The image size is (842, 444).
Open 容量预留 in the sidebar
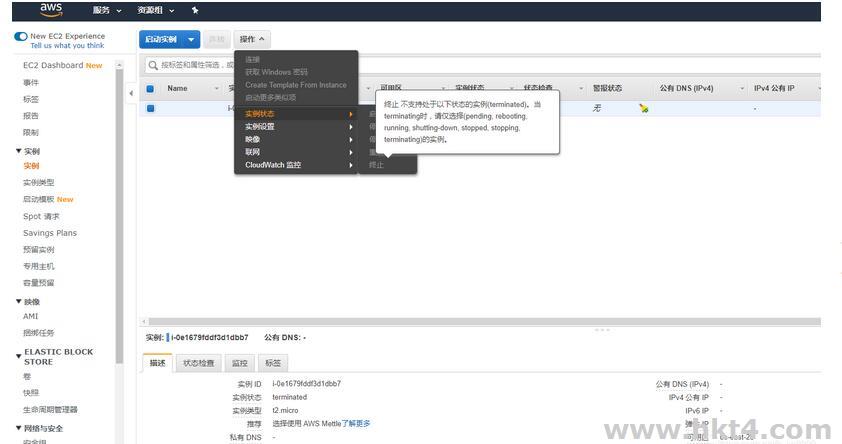pos(39,283)
